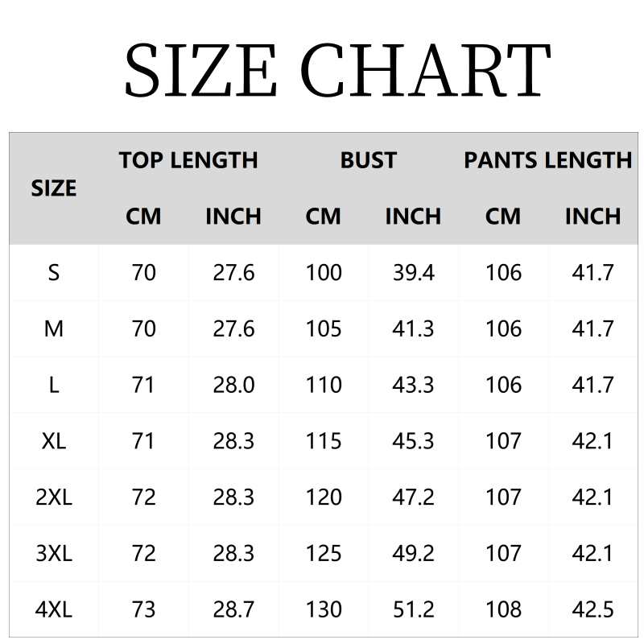Click top length inch value 28.0
Image resolution: width=644 pixels, height=644 pixels.
pos(233,385)
